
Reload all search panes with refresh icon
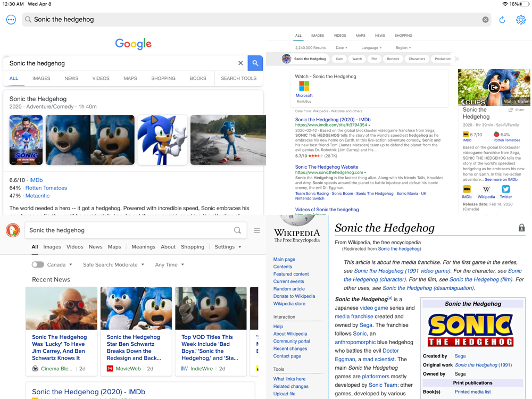click(x=502, y=20)
